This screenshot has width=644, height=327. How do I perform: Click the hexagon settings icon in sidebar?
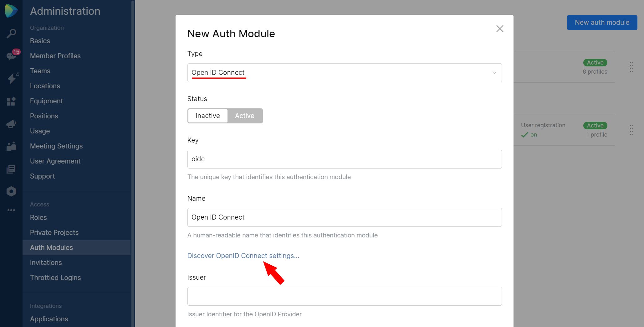(x=11, y=191)
